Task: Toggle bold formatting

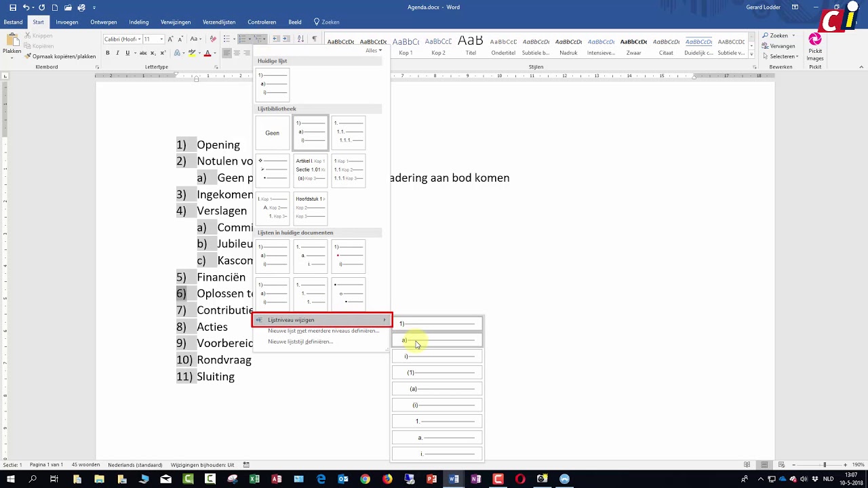Action: click(107, 53)
